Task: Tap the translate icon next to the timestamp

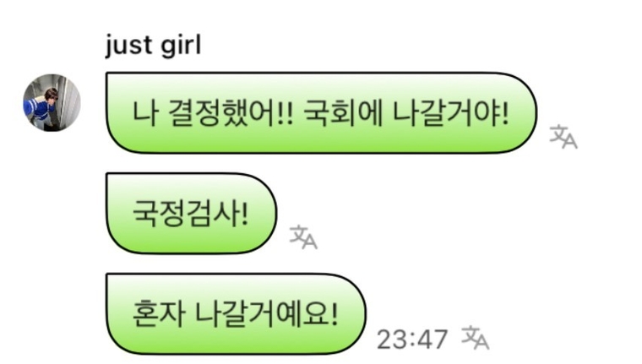Action: (x=476, y=338)
